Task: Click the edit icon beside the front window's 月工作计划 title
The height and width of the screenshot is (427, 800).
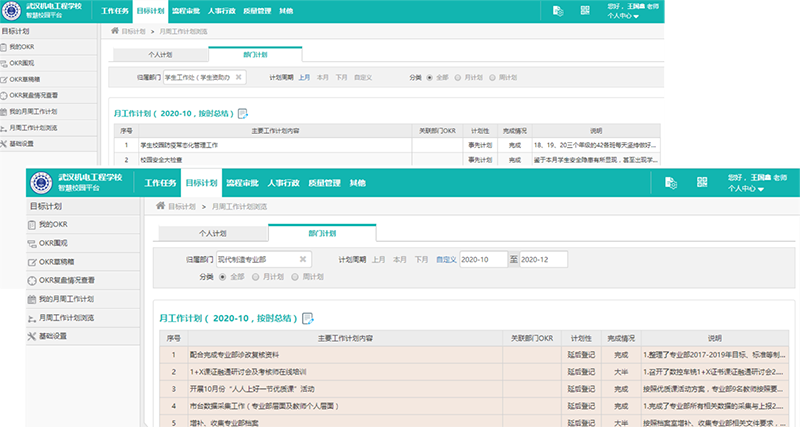Action: point(307,319)
